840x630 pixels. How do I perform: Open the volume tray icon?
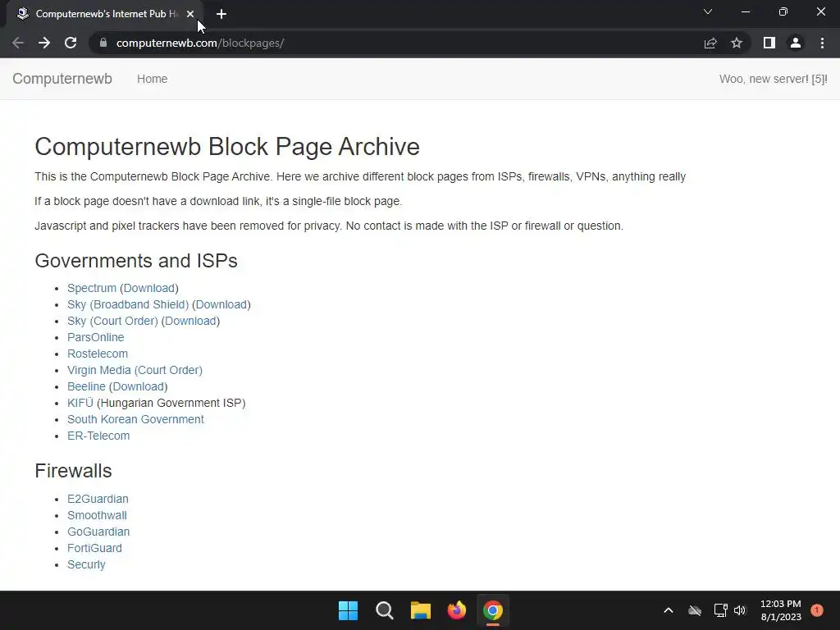tap(740, 610)
